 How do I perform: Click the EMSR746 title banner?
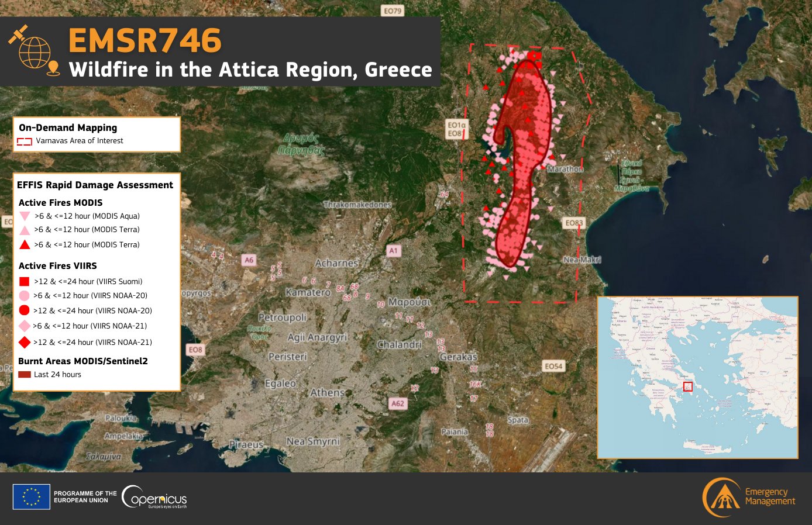144,41
